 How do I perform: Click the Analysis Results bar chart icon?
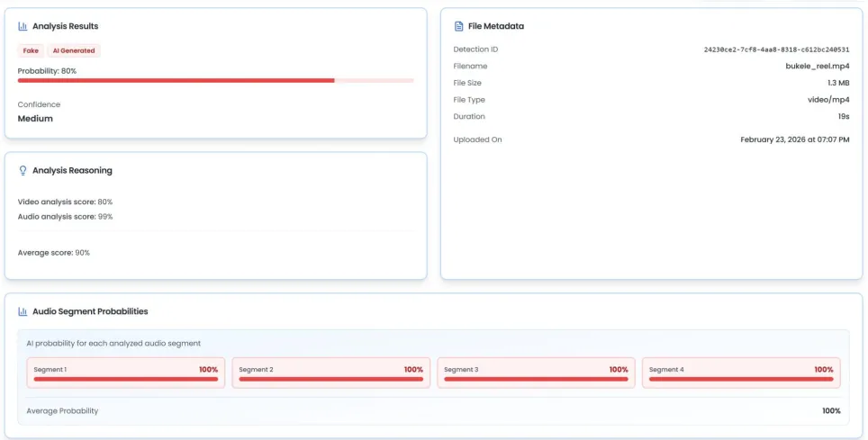(x=23, y=26)
